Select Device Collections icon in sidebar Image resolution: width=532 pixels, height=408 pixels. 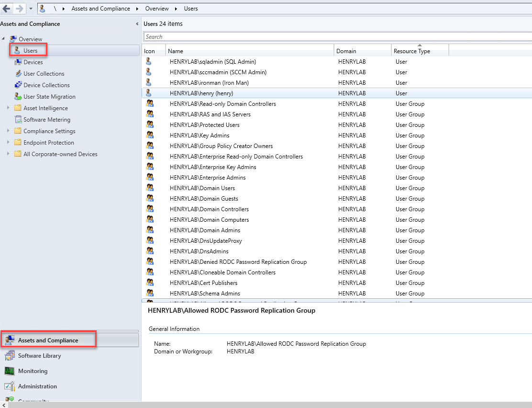point(18,85)
